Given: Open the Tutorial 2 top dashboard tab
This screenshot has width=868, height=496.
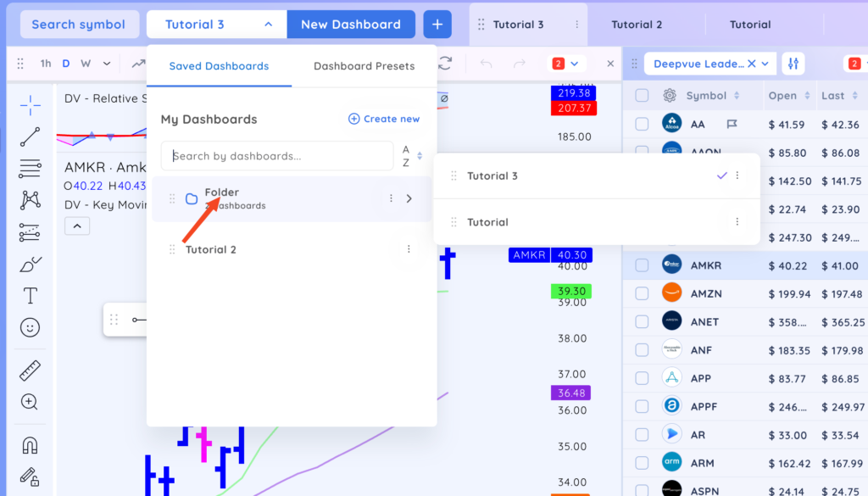Looking at the screenshot, I should tap(637, 25).
